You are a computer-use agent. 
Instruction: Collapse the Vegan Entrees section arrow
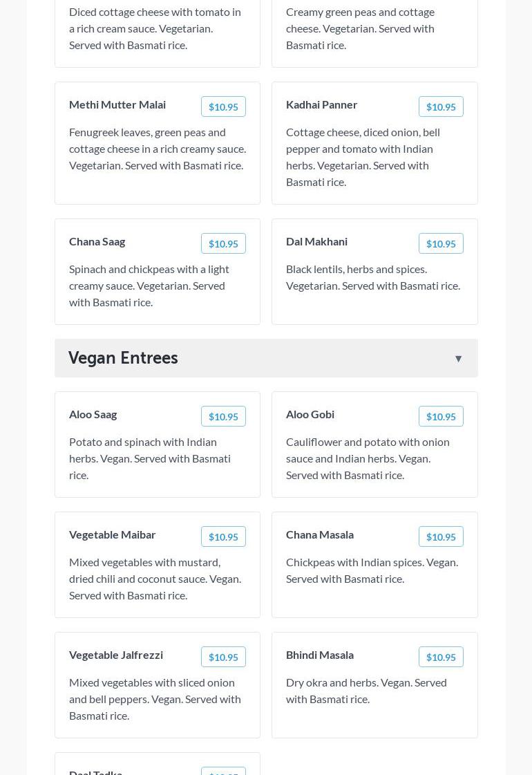458,358
